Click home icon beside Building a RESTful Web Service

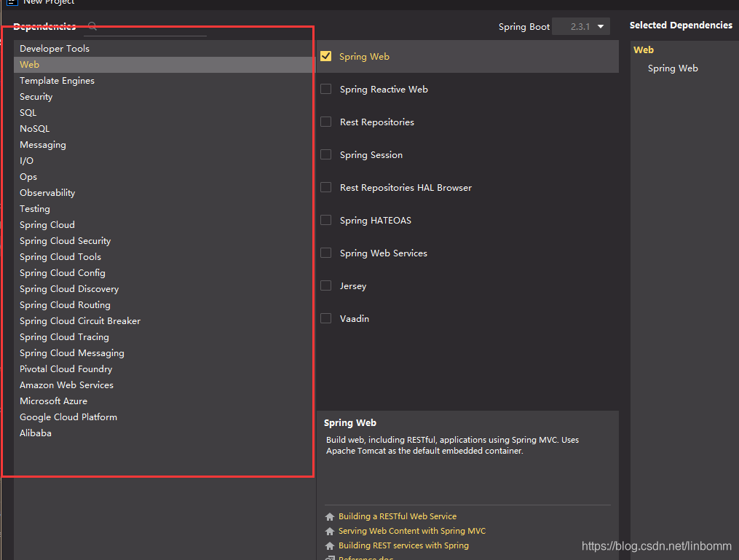330,516
